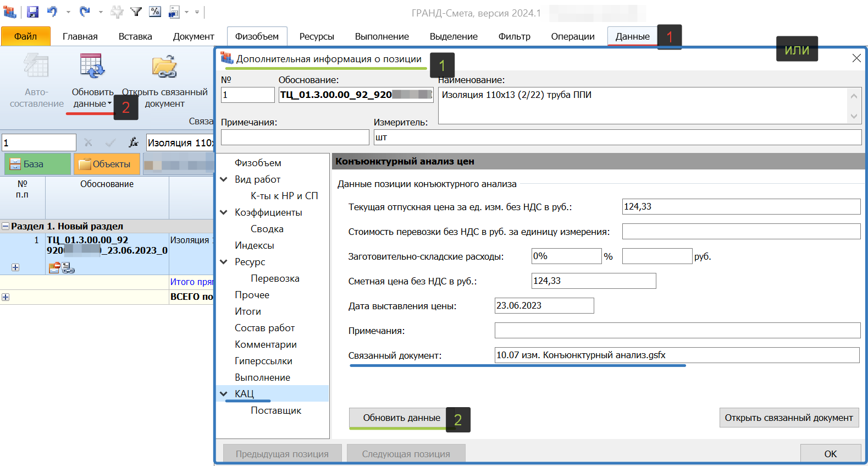Switch to the Документ ribbon tab
The image size is (868, 466).
(193, 36)
